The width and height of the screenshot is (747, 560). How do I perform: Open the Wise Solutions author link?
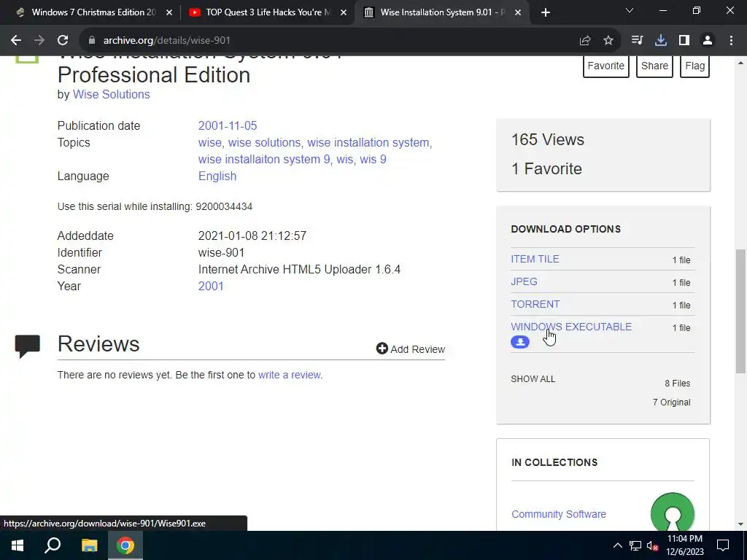(111, 94)
